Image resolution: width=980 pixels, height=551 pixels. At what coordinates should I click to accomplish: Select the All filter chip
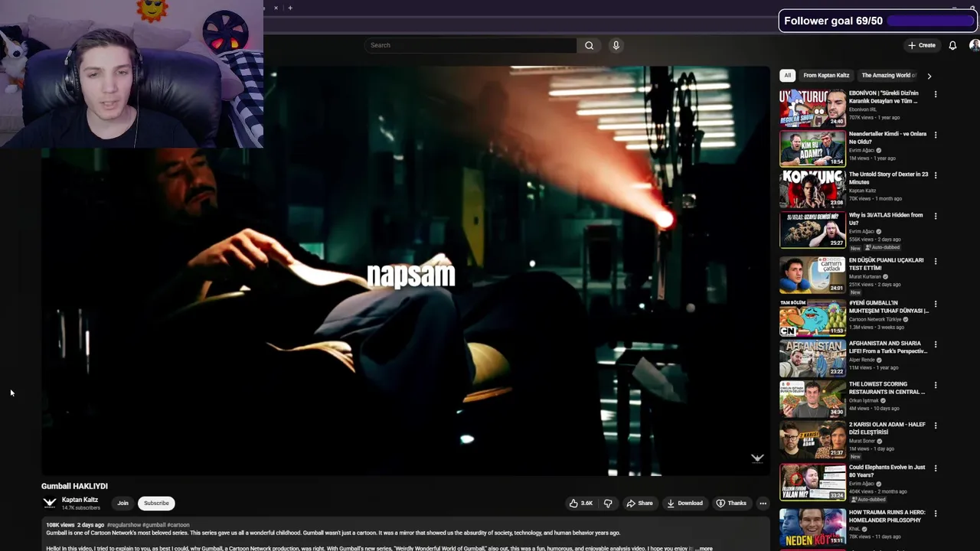tap(787, 75)
